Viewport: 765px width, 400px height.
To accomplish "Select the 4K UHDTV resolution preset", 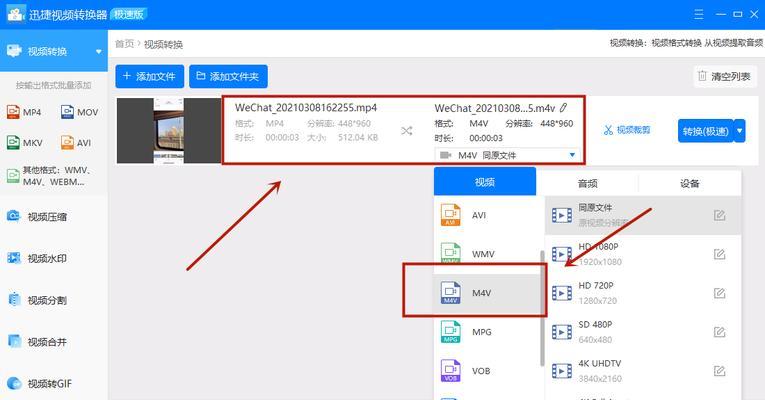I will pos(643,371).
